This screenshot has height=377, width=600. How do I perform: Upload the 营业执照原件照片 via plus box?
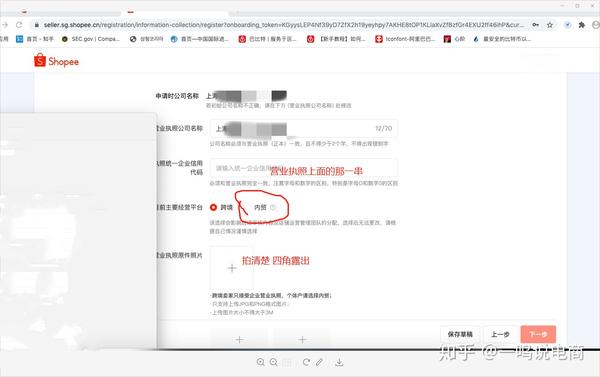232,268
